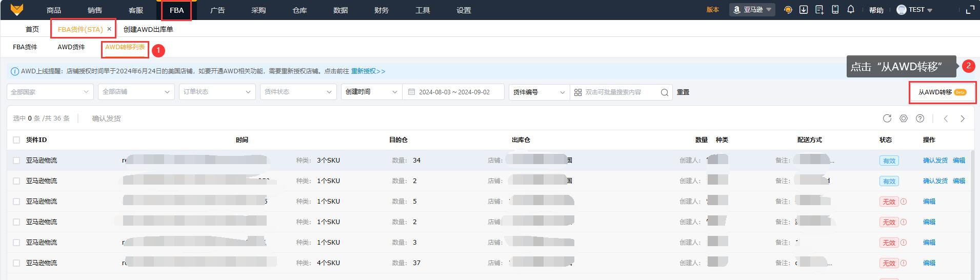Screen dimensions: 980x280
Task: Go to the next page arrow
Action: (x=963, y=118)
